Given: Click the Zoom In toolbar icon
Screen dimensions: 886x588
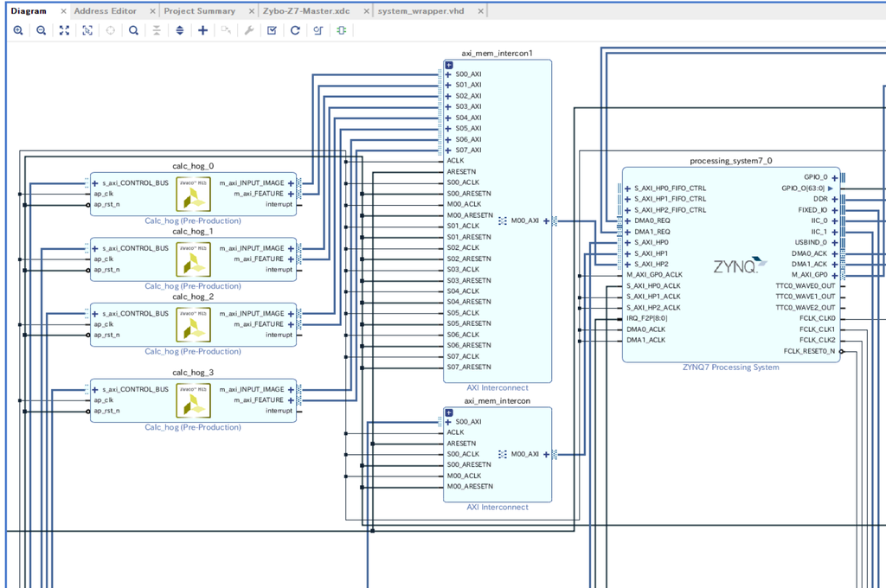Looking at the screenshot, I should pos(18,30).
